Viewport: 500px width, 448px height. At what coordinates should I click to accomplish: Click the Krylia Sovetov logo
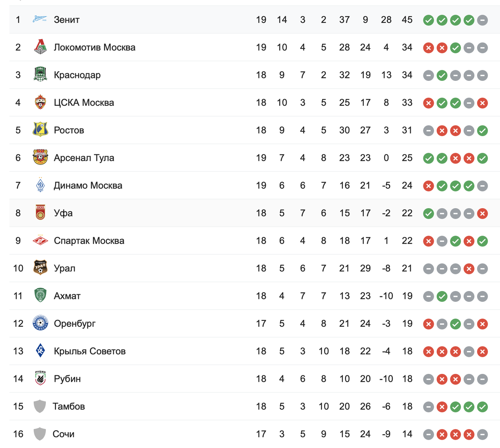point(40,351)
